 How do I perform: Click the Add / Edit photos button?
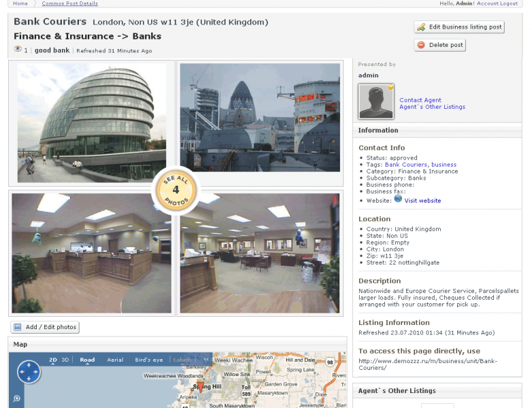45,327
